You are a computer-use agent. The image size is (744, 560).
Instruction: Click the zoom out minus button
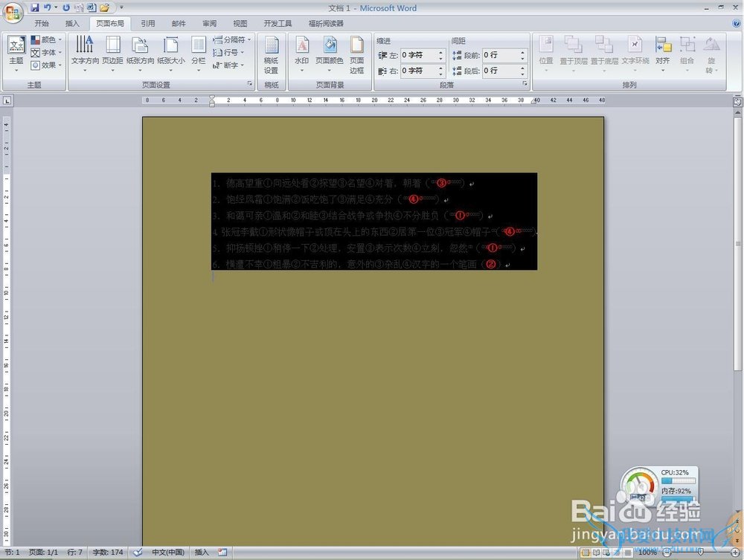pyautogui.click(x=667, y=553)
